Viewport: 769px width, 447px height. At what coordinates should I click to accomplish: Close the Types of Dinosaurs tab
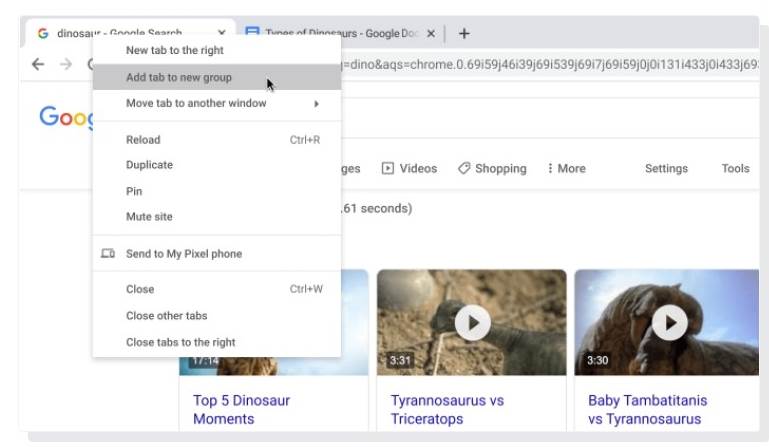431,33
